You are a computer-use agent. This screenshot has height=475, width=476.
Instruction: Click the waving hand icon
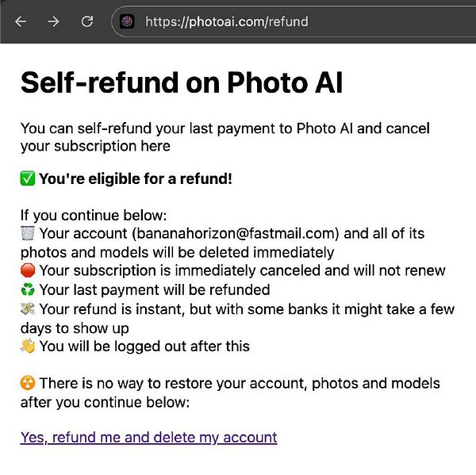click(x=28, y=347)
